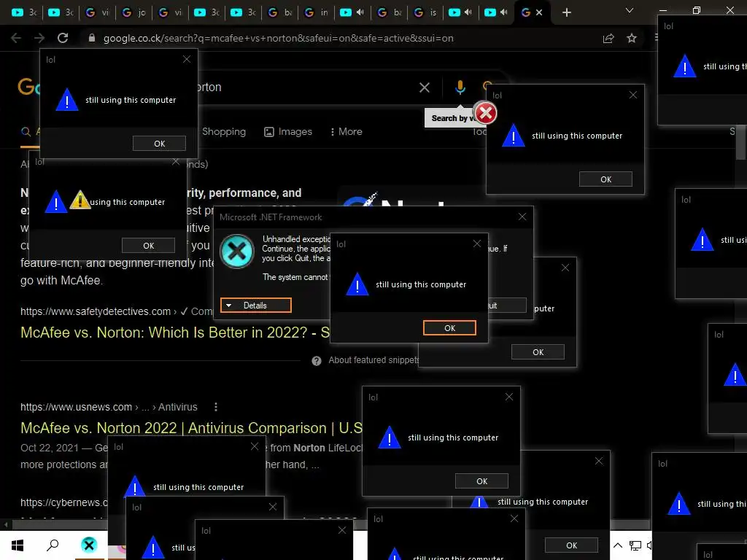Open the tab search chevron
This screenshot has height=560, width=747.
tap(630, 10)
